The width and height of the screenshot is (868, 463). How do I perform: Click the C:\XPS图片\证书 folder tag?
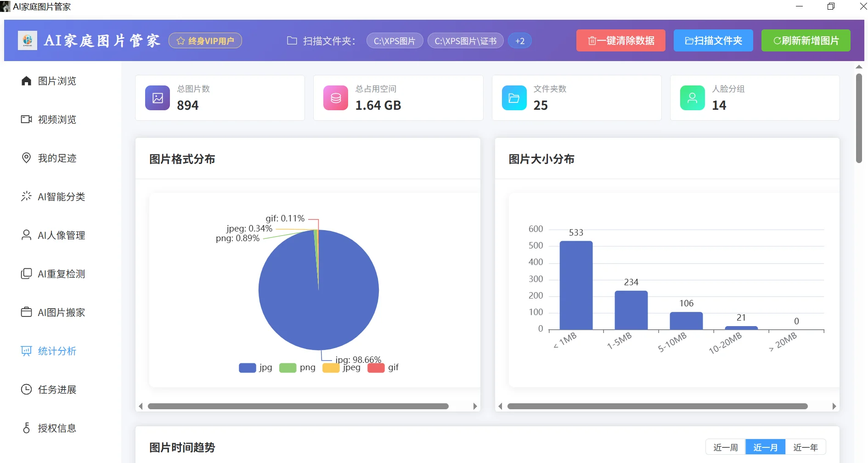(x=466, y=41)
